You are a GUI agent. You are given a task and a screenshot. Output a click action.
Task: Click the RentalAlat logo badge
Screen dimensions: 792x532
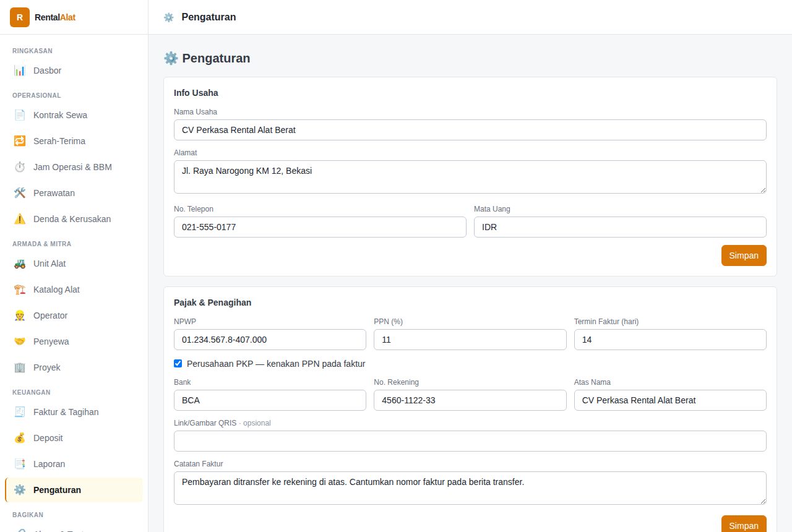[x=20, y=17]
